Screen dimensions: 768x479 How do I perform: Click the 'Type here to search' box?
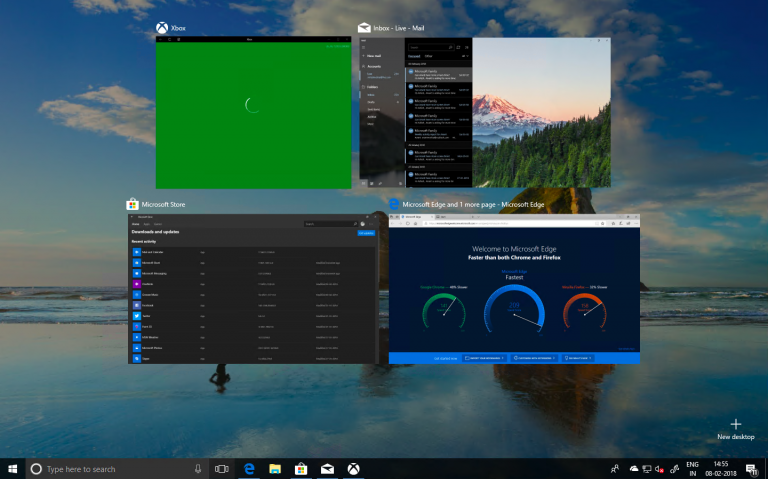tap(110, 468)
